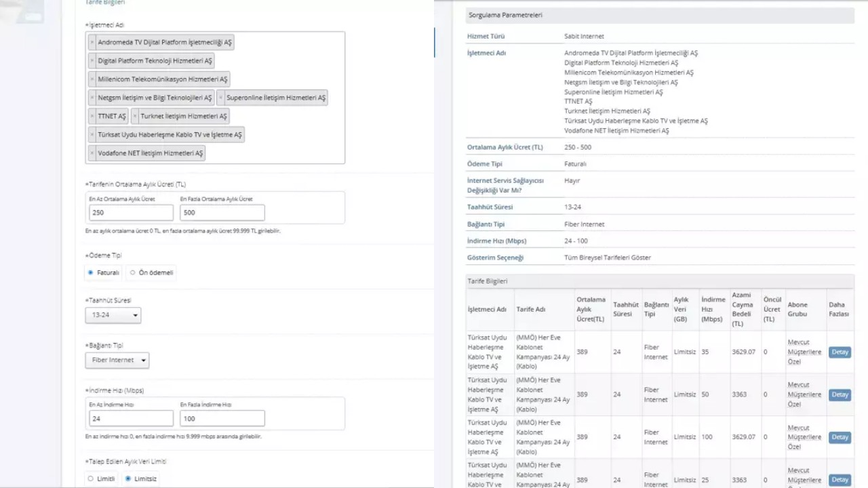Viewport: 868px width, 488px height.
Task: Open Detay for 35 Mbps tariff
Action: 840,352
